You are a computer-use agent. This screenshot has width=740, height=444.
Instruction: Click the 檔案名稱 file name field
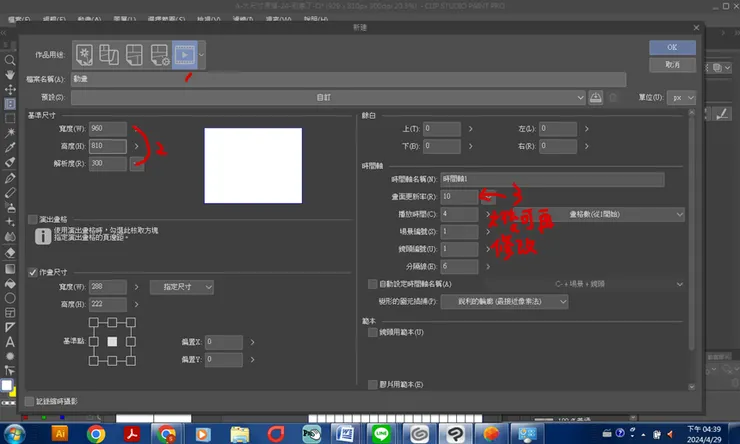(349, 79)
